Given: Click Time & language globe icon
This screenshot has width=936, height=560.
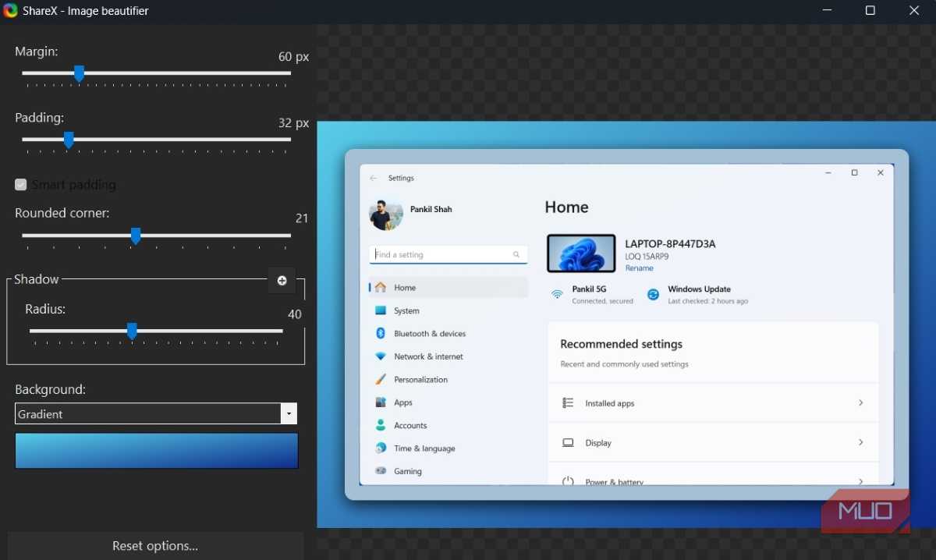Looking at the screenshot, I should 381,448.
